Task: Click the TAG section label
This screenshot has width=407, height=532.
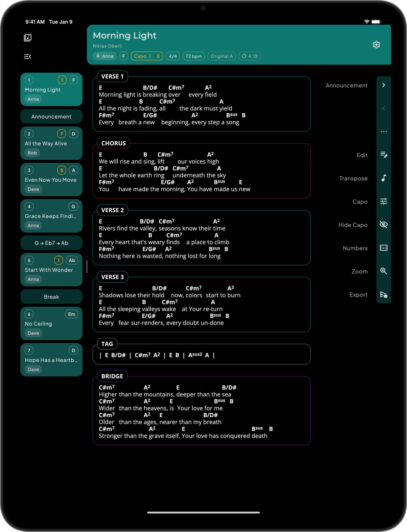Action: (107, 344)
